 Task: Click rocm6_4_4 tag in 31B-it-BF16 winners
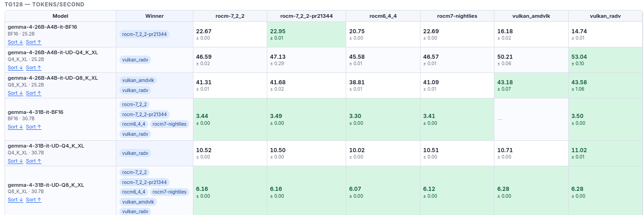(x=134, y=124)
